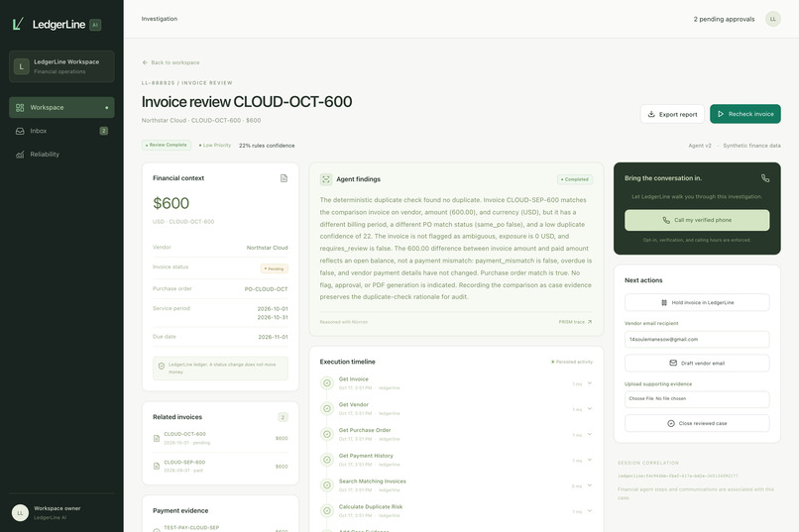This screenshot has height=532, width=799.
Task: Open the LedgerLine Workspace switcher
Action: [x=61, y=66]
